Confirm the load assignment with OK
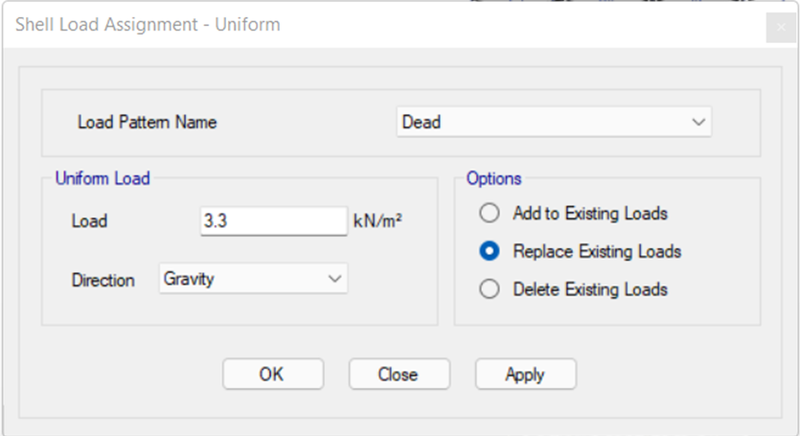Image resolution: width=800 pixels, height=436 pixels. coord(273,374)
